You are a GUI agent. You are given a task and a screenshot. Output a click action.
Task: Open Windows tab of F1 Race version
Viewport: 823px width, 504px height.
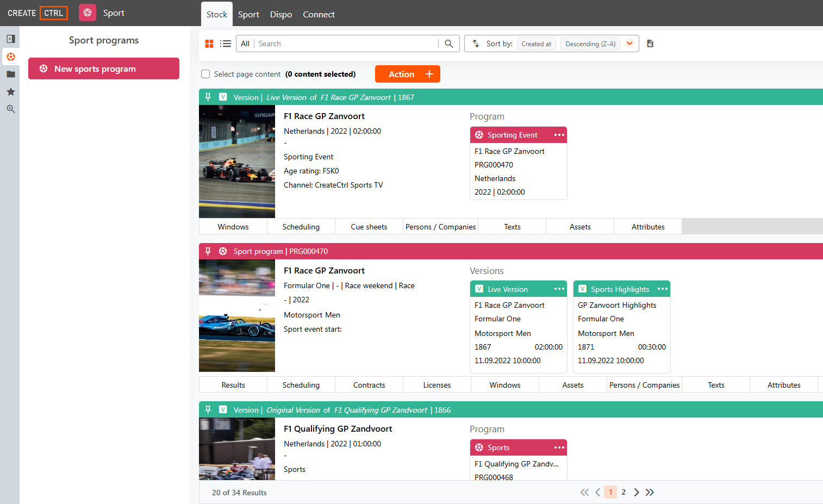pyautogui.click(x=233, y=227)
